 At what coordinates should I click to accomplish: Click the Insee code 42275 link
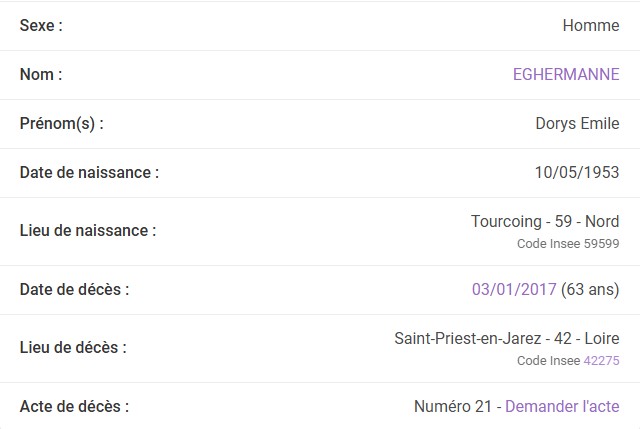pyautogui.click(x=601, y=361)
